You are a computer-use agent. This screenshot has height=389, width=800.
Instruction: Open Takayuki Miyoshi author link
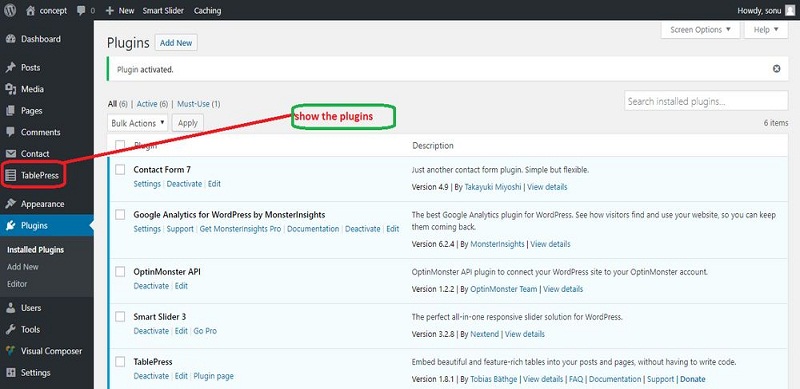click(493, 187)
